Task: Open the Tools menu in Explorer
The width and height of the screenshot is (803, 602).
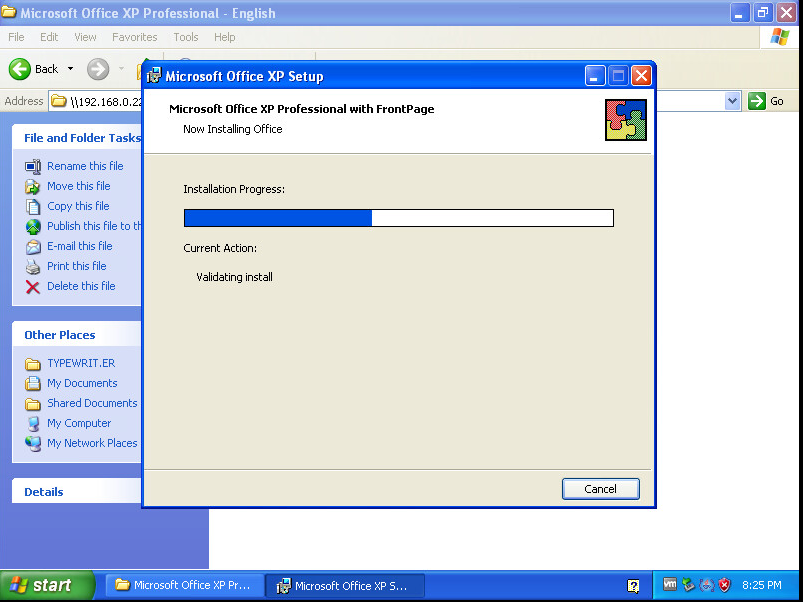Action: point(185,37)
